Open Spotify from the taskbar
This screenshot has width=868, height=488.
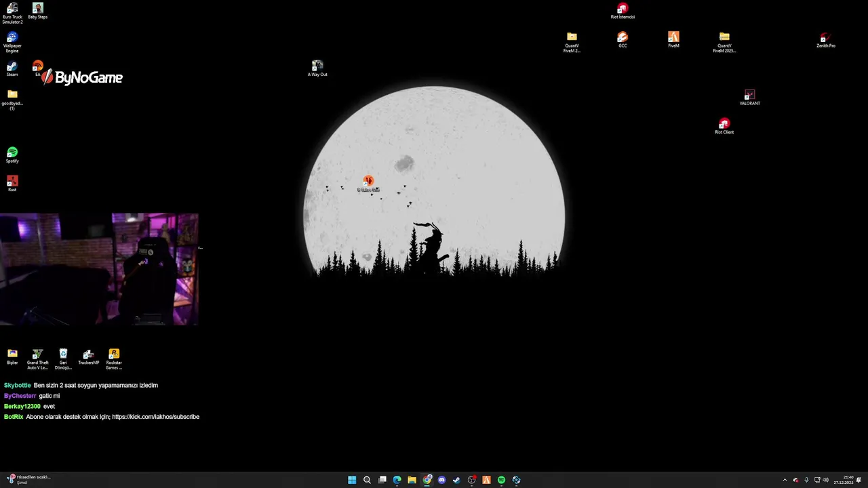point(501,480)
